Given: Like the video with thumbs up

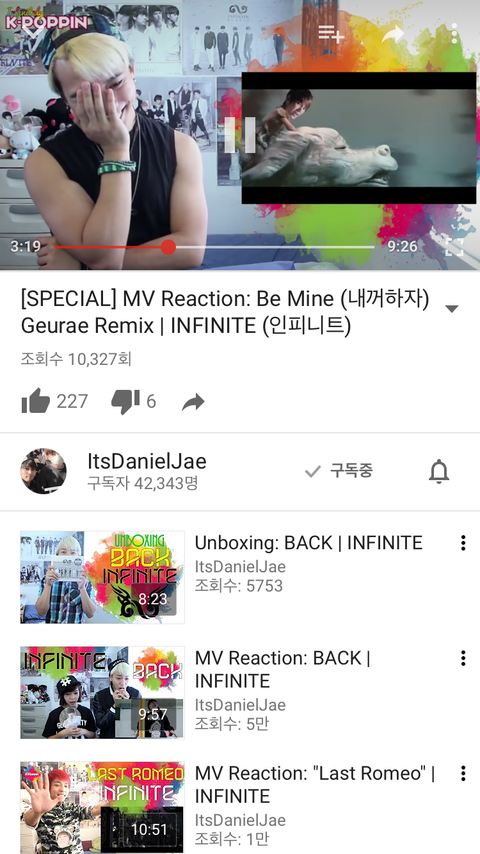Looking at the screenshot, I should (x=36, y=401).
